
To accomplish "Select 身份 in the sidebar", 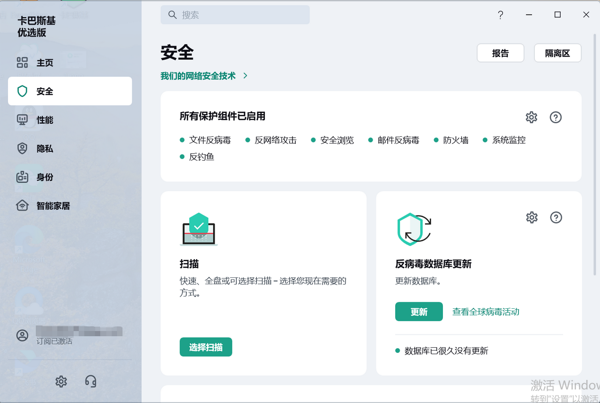I will click(x=45, y=177).
